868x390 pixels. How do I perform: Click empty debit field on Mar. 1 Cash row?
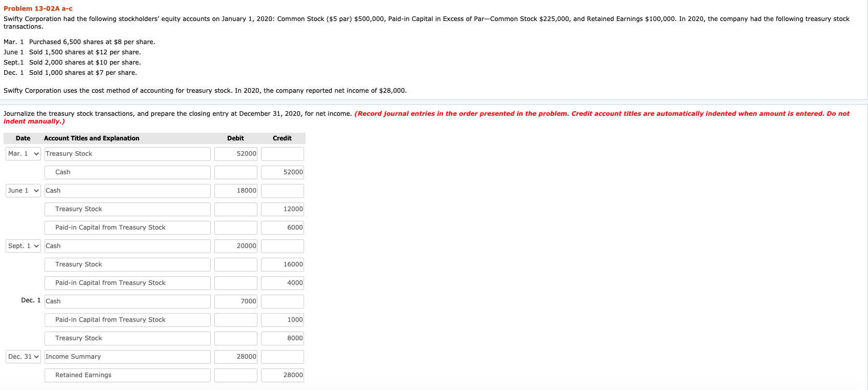pyautogui.click(x=236, y=172)
